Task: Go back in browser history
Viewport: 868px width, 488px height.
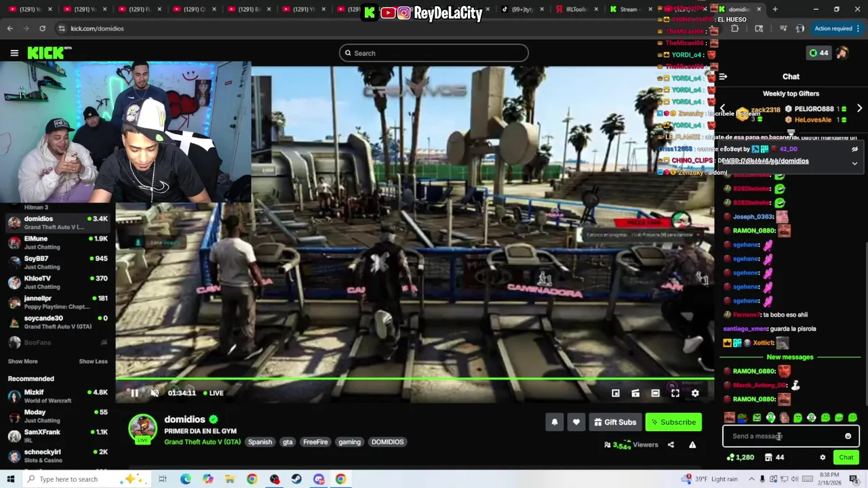Action: (x=9, y=28)
